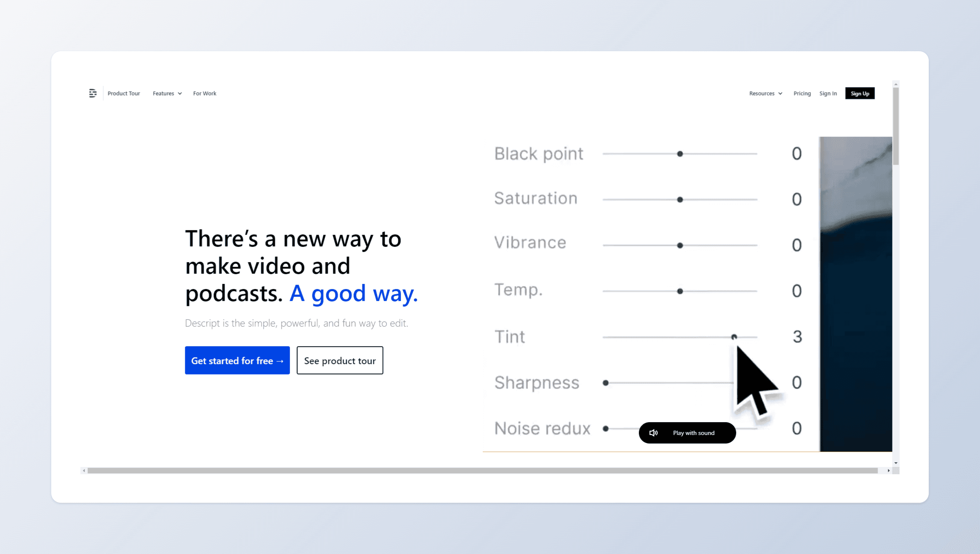Click the horizontal scrollbar thumb
The width and height of the screenshot is (980, 554).
click(x=482, y=470)
